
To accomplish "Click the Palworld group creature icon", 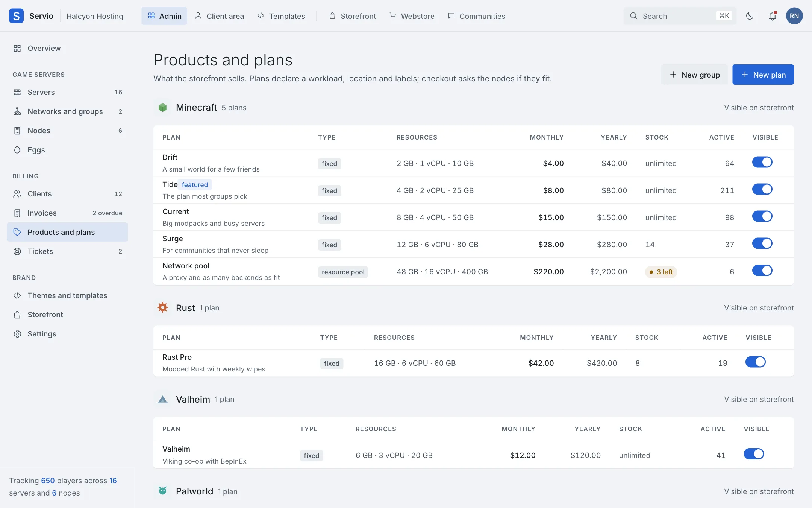I will [x=162, y=491].
